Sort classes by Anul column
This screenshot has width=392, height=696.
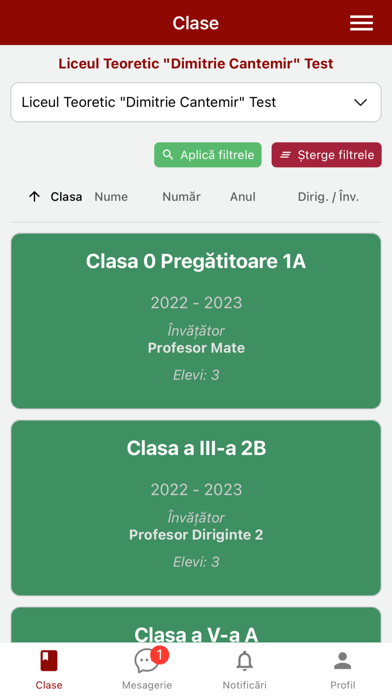click(242, 197)
